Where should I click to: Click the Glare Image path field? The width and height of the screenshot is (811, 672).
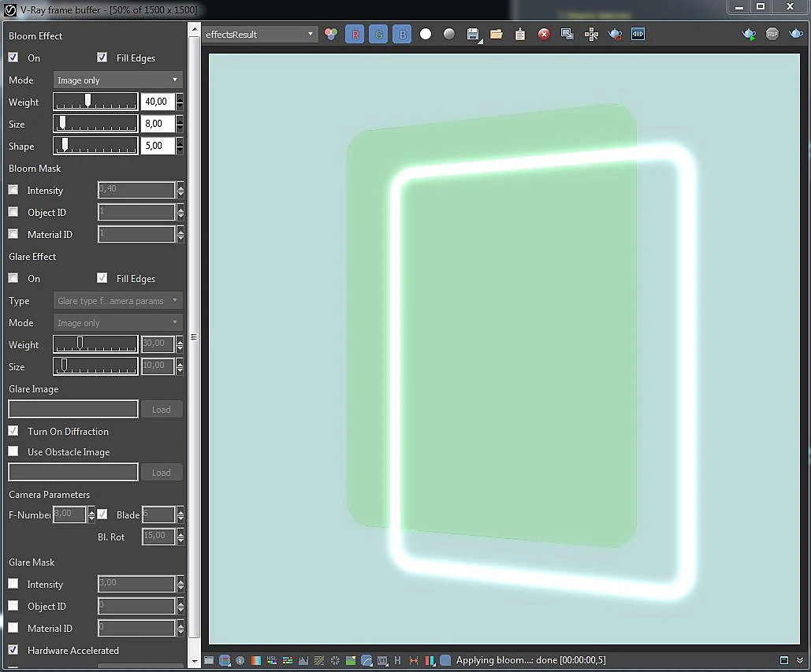point(73,409)
